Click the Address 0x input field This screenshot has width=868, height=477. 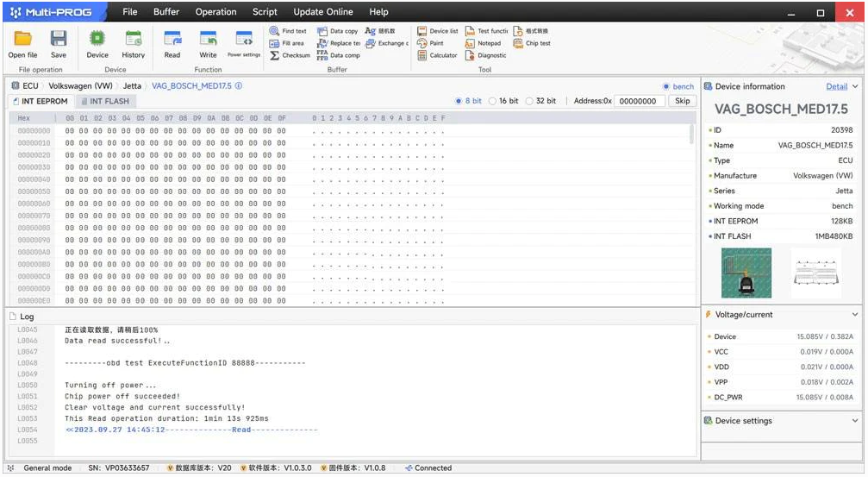point(640,101)
